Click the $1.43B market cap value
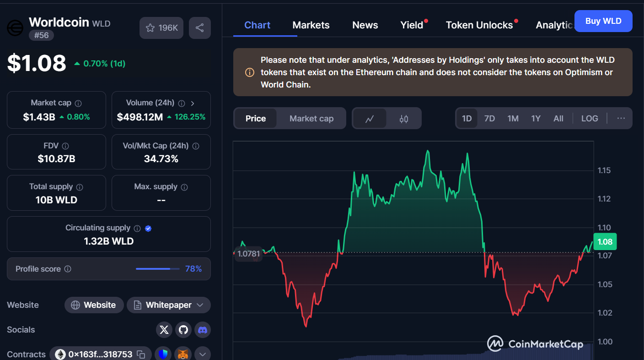The height and width of the screenshot is (360, 644). pyautogui.click(x=39, y=117)
